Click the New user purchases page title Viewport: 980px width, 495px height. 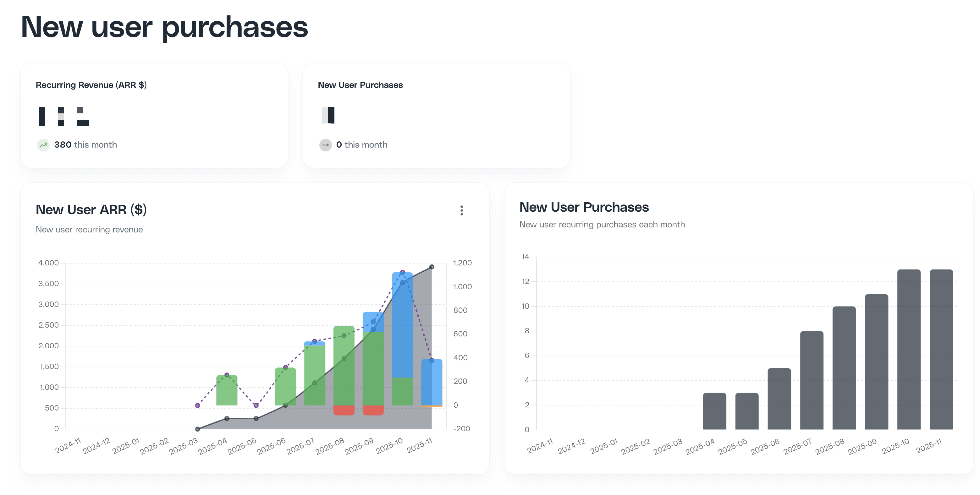click(164, 27)
